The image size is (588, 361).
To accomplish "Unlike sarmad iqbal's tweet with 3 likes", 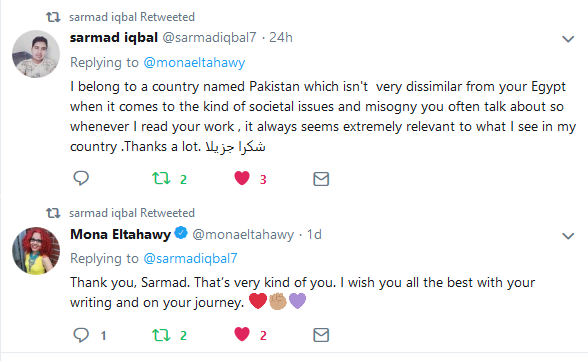I will coord(242,178).
